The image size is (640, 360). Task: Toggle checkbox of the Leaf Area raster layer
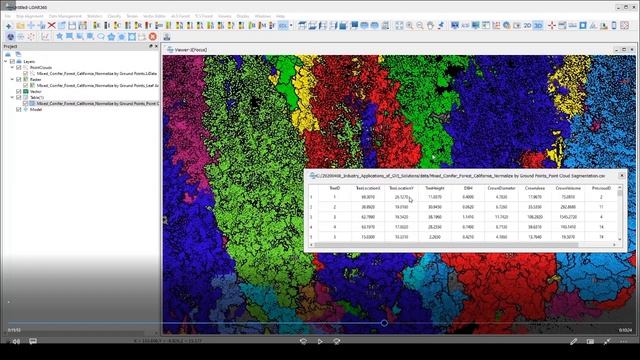[x=25, y=86]
